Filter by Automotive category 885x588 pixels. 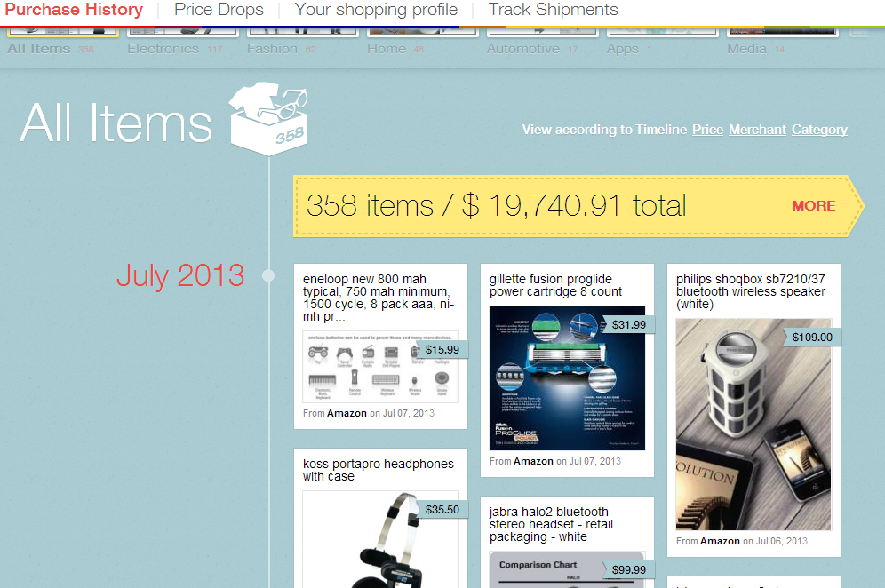532,49
